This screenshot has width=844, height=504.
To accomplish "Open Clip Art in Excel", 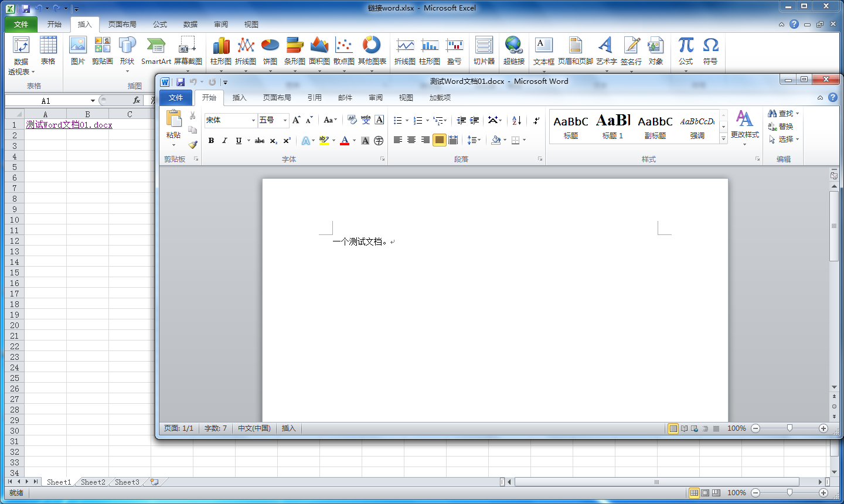I will (x=102, y=51).
